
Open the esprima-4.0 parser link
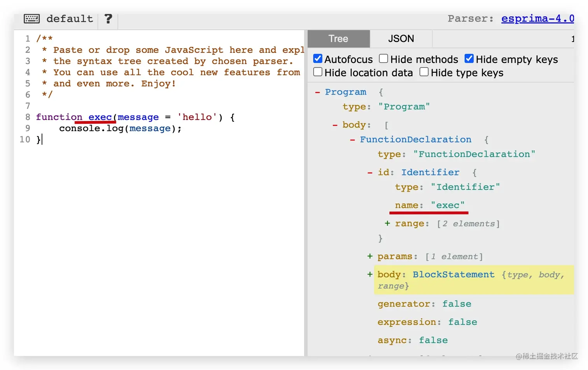point(537,18)
